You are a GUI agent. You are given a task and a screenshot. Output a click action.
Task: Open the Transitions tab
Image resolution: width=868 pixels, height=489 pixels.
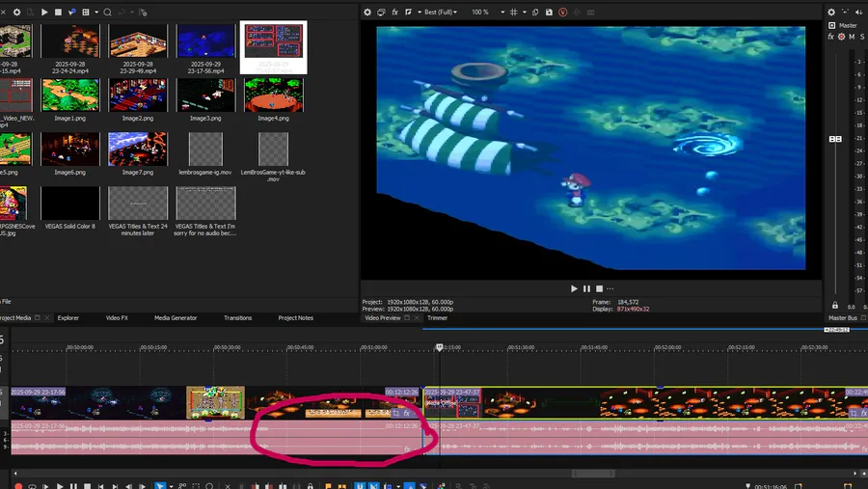[238, 318]
